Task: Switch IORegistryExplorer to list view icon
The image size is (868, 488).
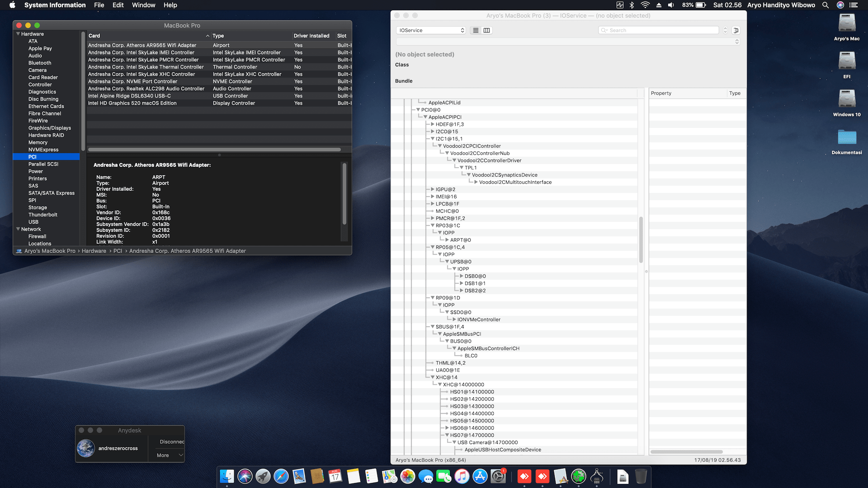Action: (476, 30)
